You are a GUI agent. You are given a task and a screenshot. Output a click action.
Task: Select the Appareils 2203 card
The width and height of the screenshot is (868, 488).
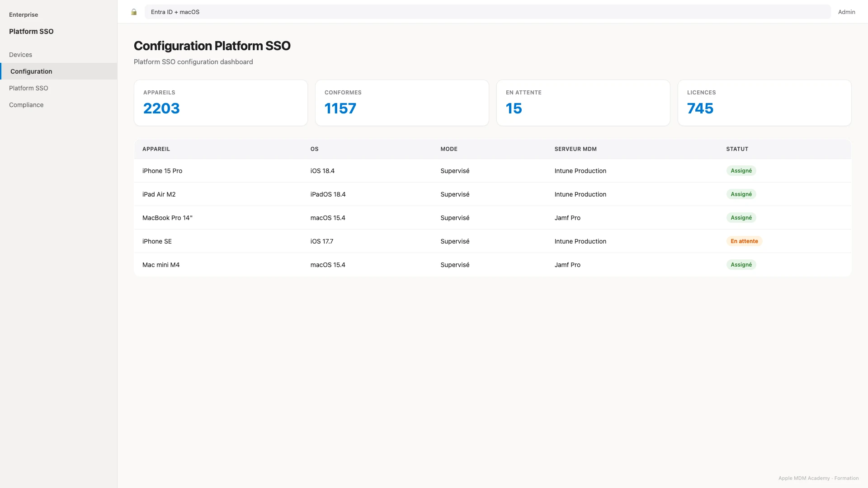221,103
